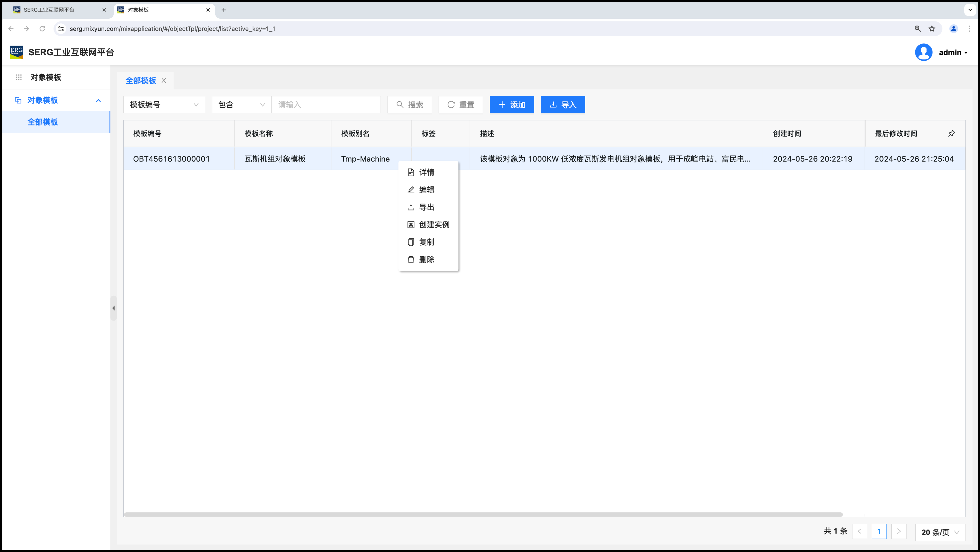
Task: Click 删除 in the context menu
Action: click(x=426, y=260)
